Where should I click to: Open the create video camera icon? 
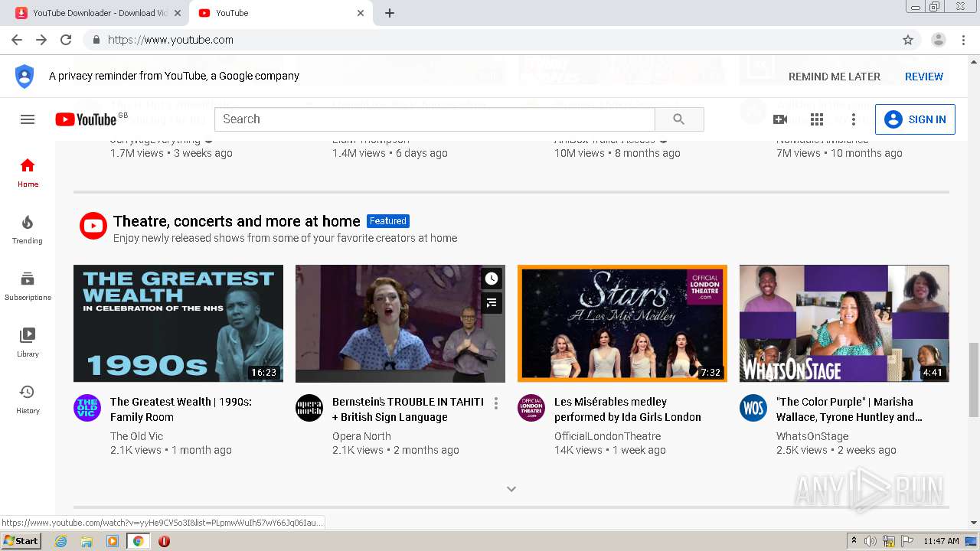(x=780, y=119)
